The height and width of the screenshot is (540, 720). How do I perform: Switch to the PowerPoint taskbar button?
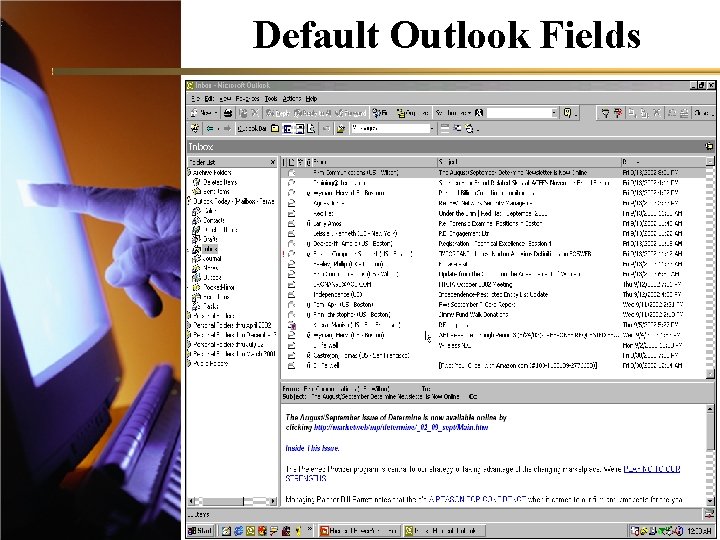tap(360, 531)
